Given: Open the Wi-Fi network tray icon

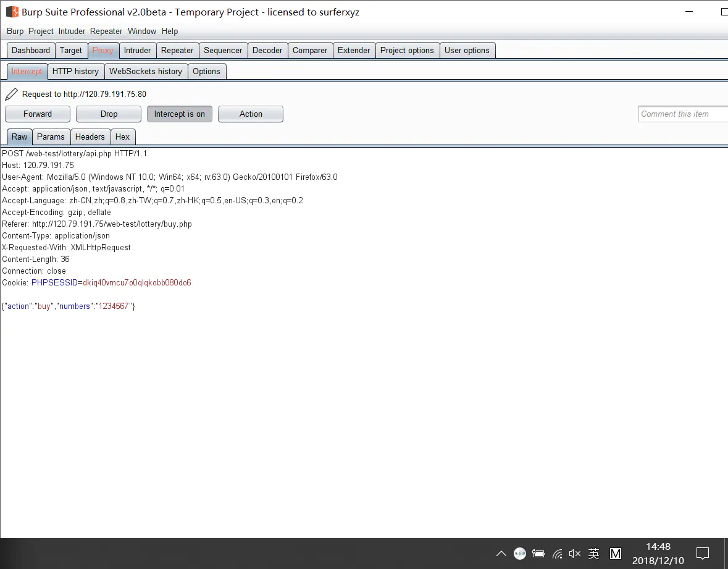Looking at the screenshot, I should 557,553.
